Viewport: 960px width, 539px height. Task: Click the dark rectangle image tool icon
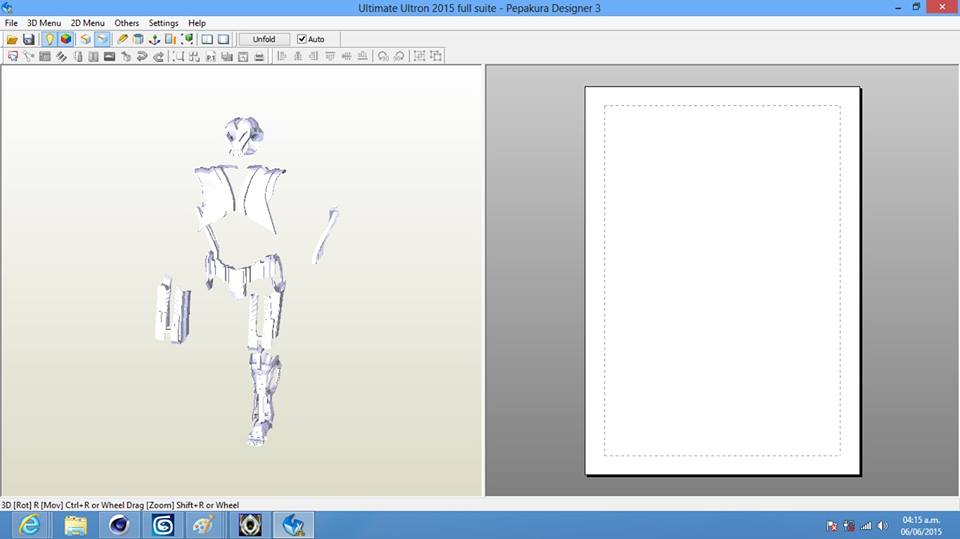[x=110, y=56]
